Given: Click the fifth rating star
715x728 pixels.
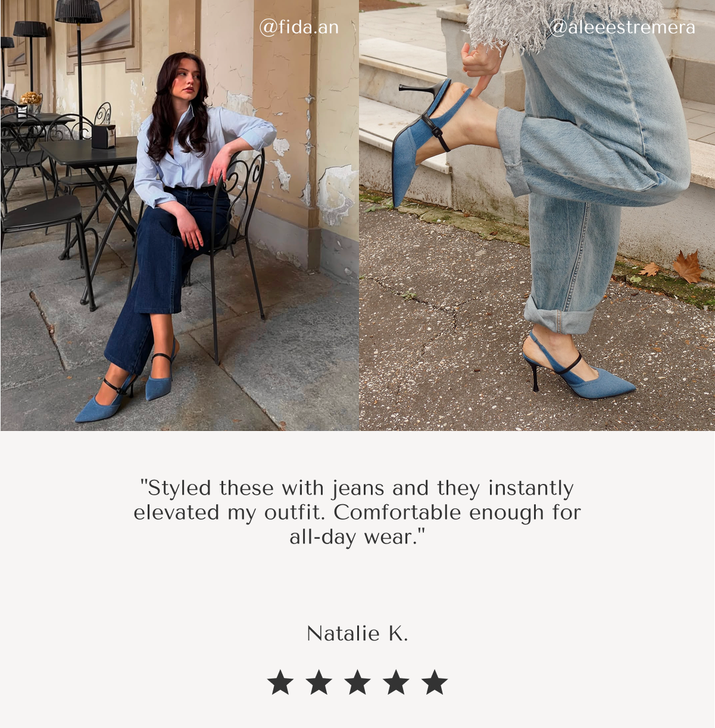Looking at the screenshot, I should [x=435, y=682].
